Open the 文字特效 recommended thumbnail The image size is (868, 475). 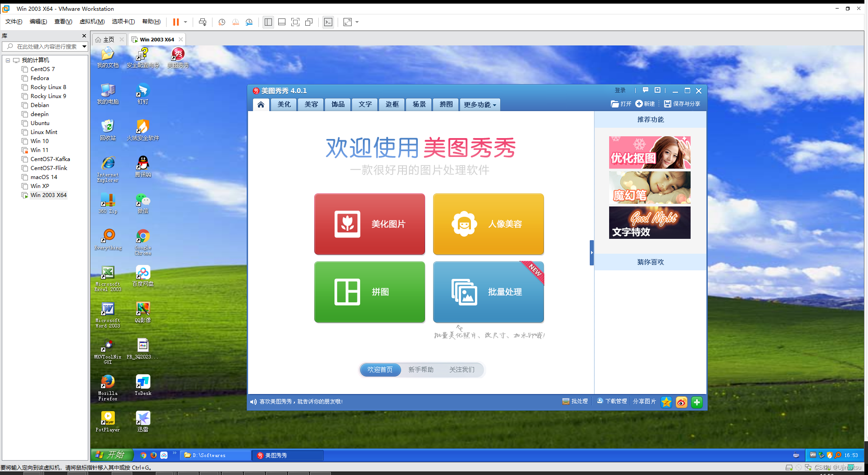650,223
